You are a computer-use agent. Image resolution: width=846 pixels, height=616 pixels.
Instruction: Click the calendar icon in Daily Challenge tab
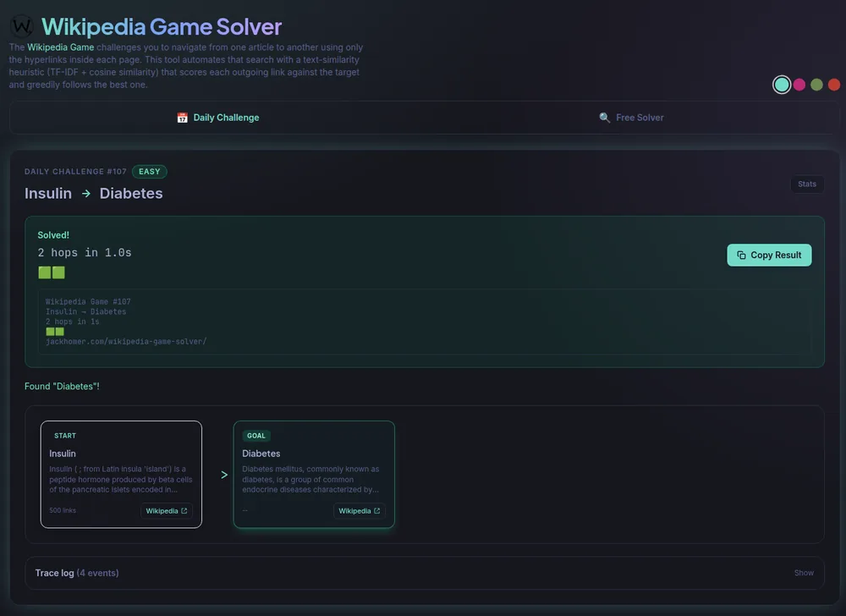click(183, 118)
